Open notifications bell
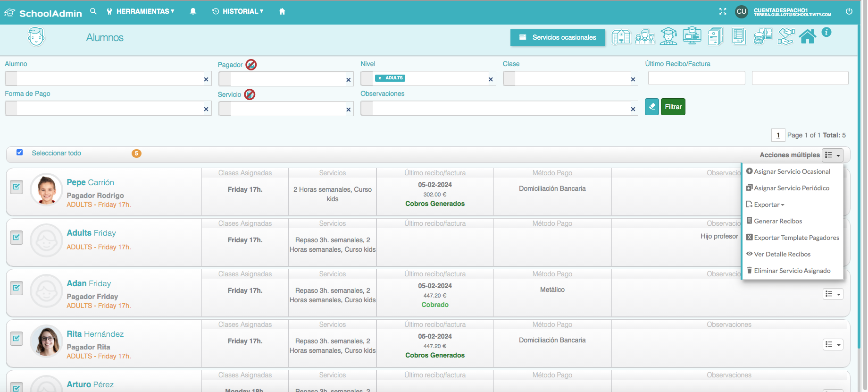The width and height of the screenshot is (868, 392). (193, 11)
